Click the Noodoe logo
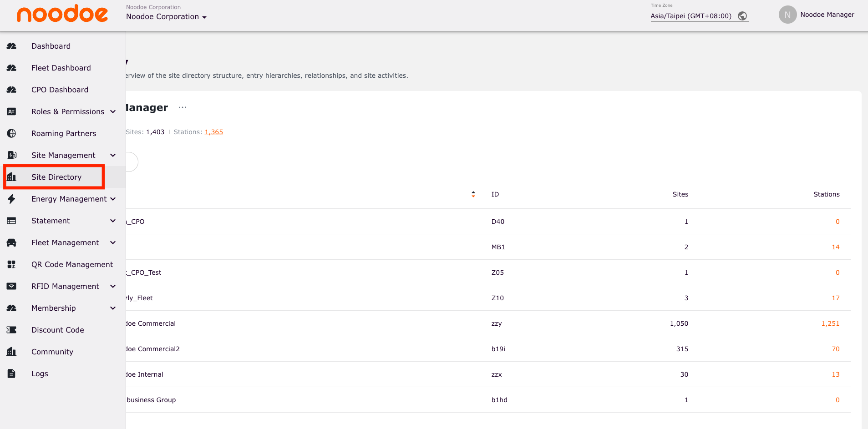Image resolution: width=868 pixels, height=429 pixels. tap(61, 14)
